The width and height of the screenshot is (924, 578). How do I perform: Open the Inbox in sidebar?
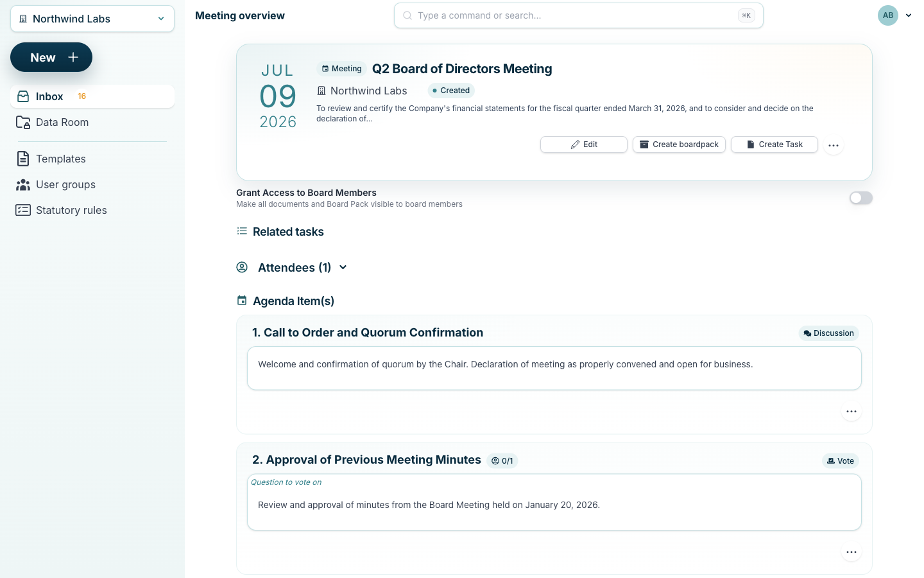pyautogui.click(x=92, y=96)
